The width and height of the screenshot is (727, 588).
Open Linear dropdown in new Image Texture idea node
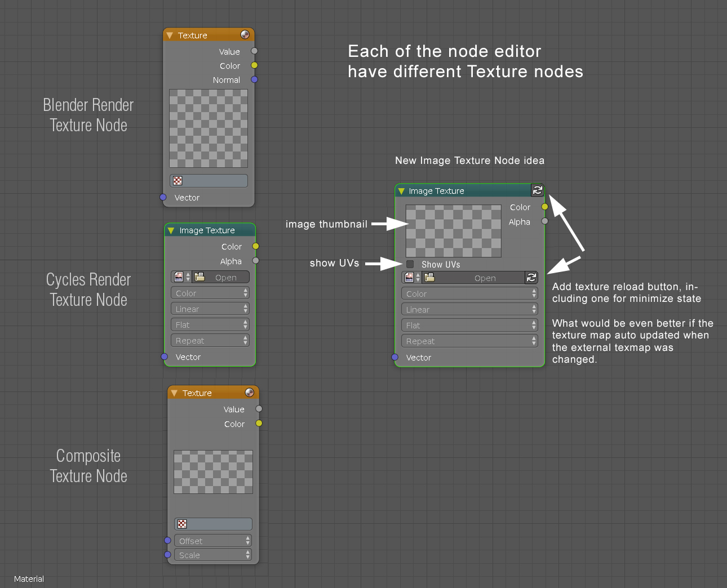point(470,310)
